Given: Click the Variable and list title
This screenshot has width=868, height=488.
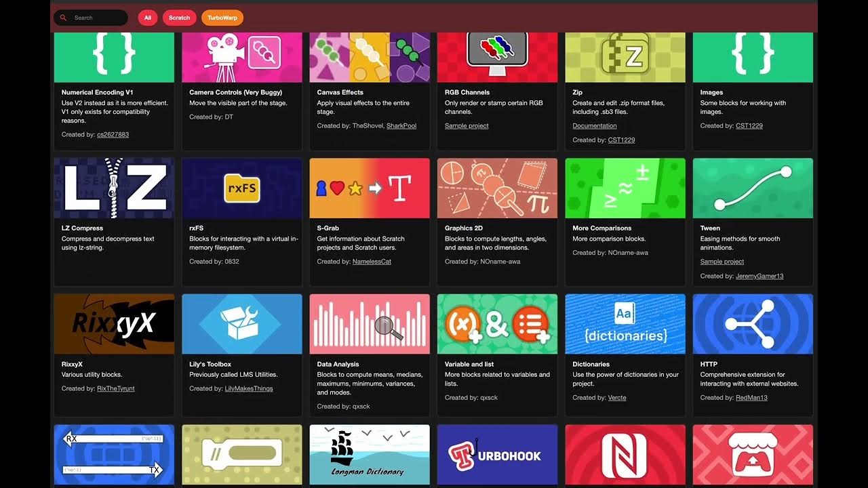Looking at the screenshot, I should point(469,364).
